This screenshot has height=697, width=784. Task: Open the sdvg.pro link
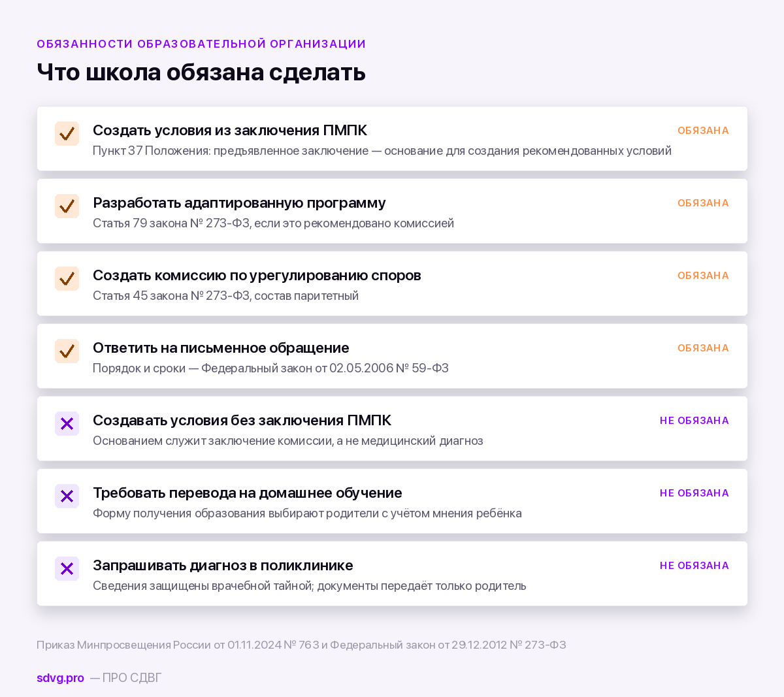[x=60, y=678]
